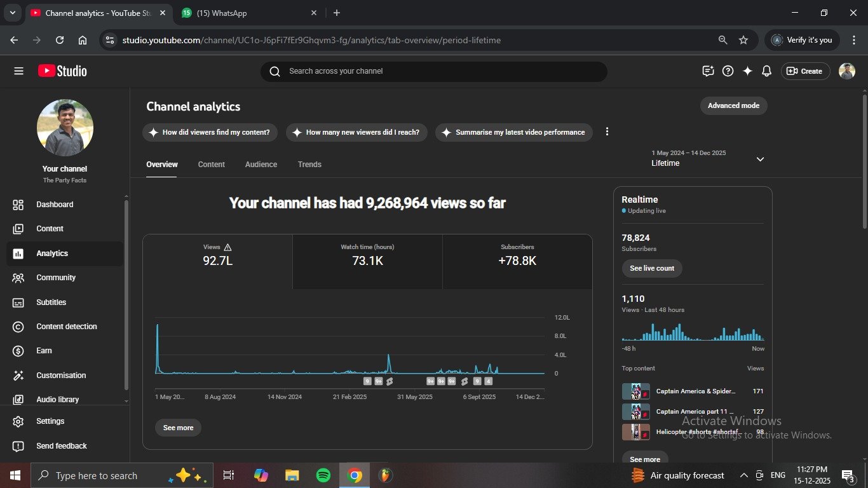Open the send feedback comment icon in header
868x488 pixels.
(708, 71)
